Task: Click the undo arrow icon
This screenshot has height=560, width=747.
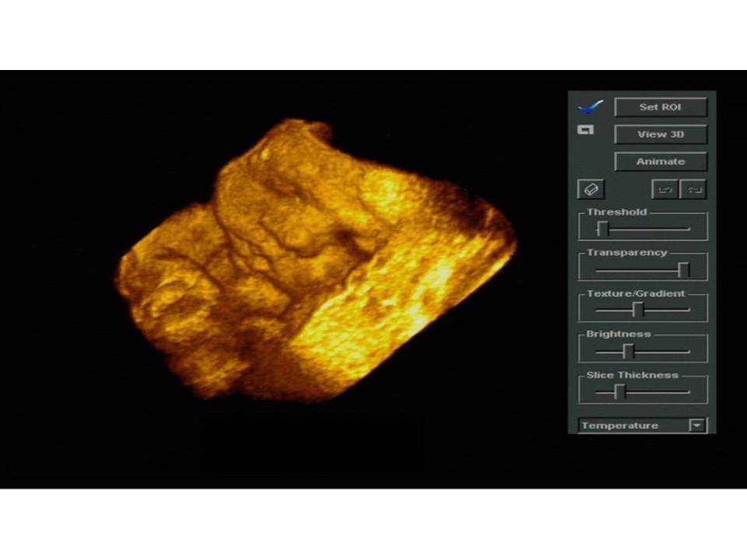Action: pyautogui.click(x=665, y=190)
